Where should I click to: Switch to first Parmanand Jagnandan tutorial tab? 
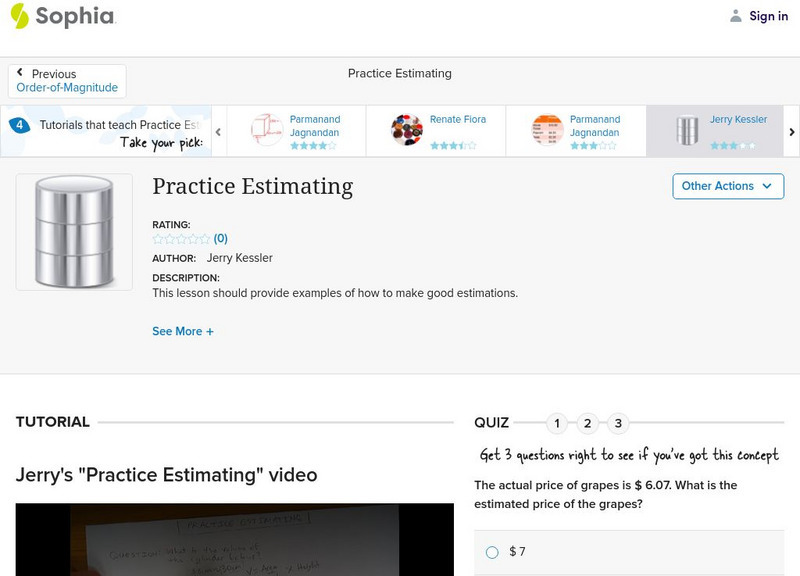point(297,131)
